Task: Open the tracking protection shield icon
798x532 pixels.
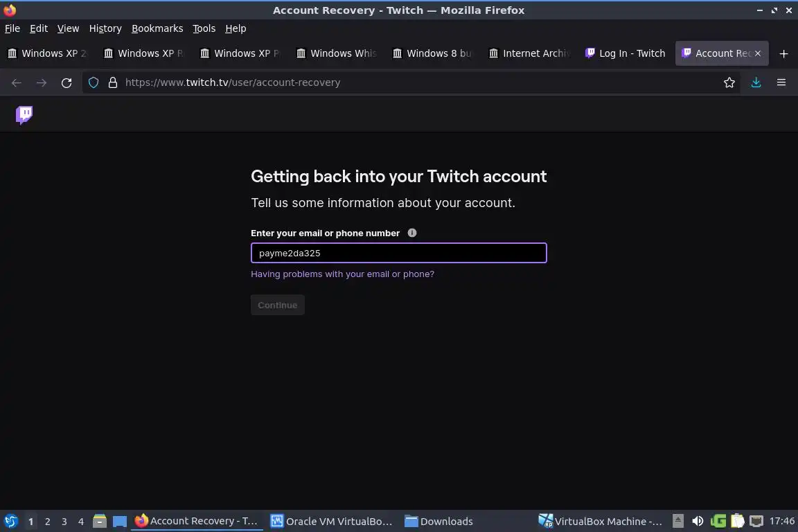Action: point(93,82)
